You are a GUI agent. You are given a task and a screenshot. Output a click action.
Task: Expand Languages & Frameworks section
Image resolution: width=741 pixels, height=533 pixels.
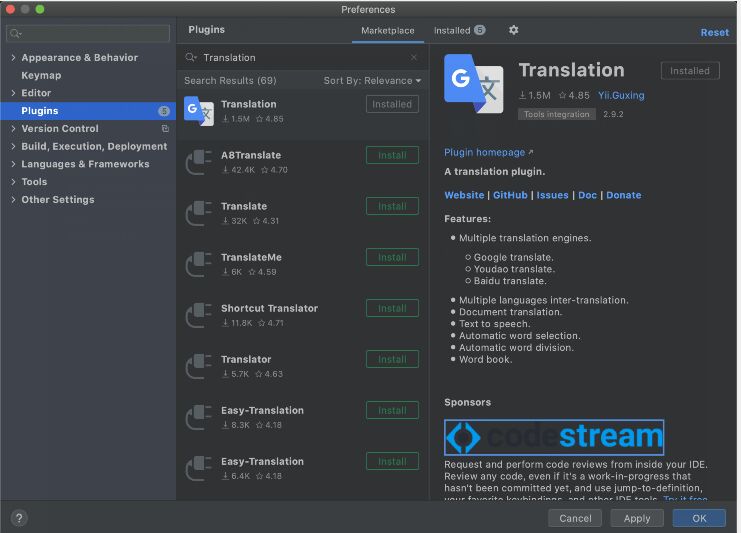pyautogui.click(x=13, y=164)
